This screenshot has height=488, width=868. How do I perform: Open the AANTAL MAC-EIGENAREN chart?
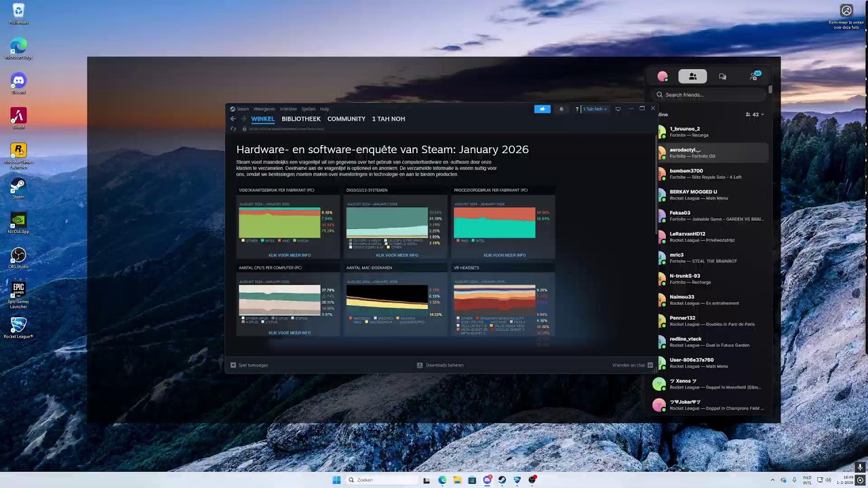(x=396, y=300)
